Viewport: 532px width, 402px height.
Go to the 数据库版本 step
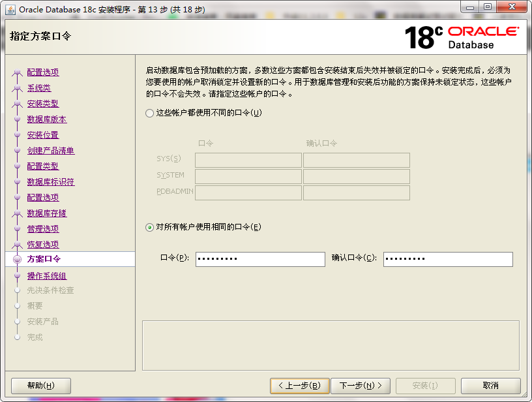47,119
